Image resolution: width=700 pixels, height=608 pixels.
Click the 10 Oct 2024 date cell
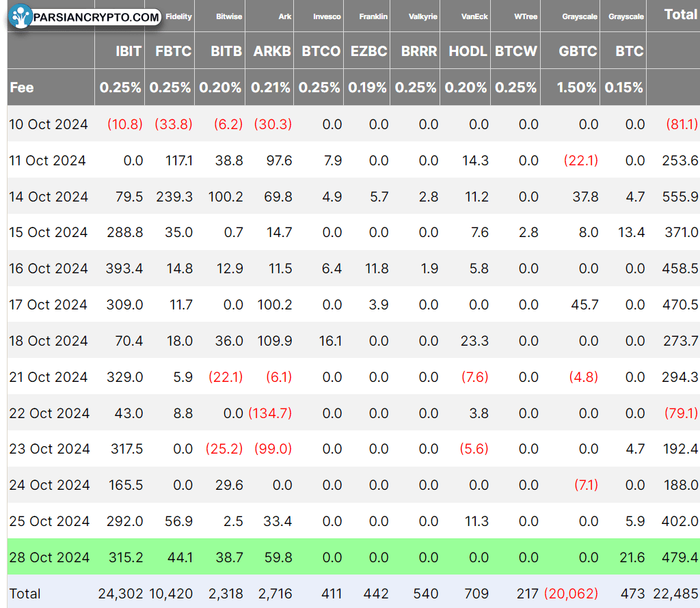click(x=49, y=124)
